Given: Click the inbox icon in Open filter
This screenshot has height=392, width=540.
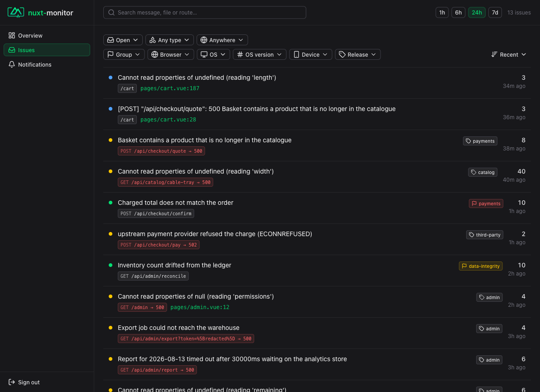Looking at the screenshot, I should coord(111,40).
